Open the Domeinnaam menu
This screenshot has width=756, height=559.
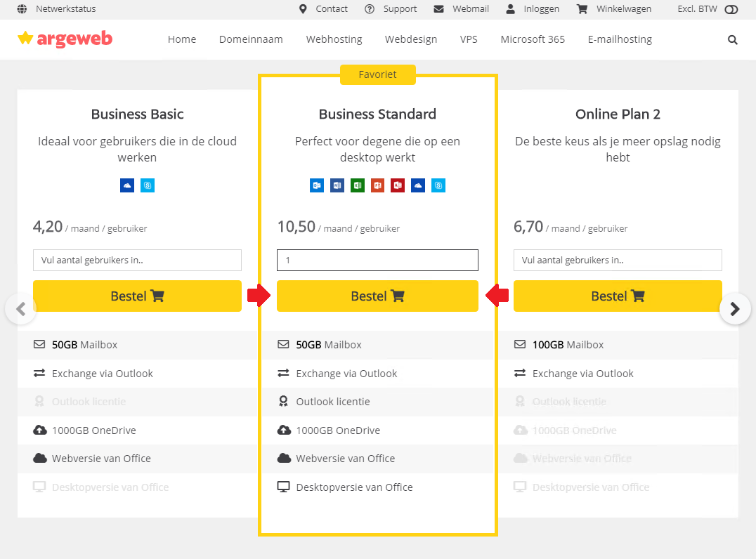click(x=251, y=39)
